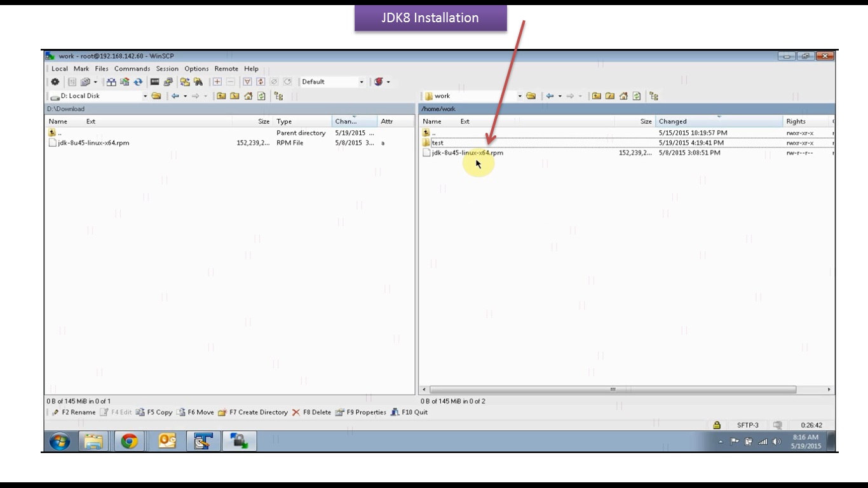Open the Help menu
Image resolution: width=868 pixels, height=488 pixels.
pyautogui.click(x=251, y=69)
